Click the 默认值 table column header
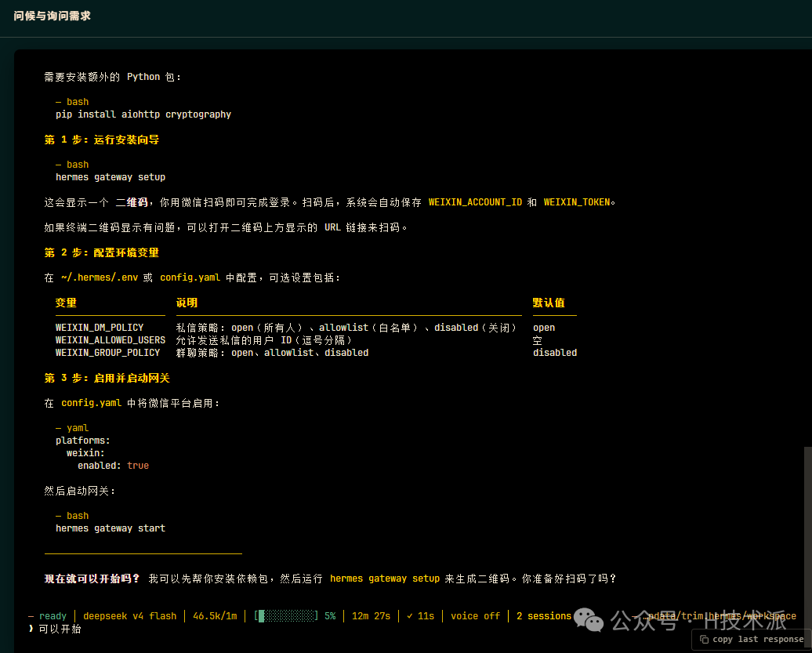The width and height of the screenshot is (812, 653). click(x=549, y=303)
